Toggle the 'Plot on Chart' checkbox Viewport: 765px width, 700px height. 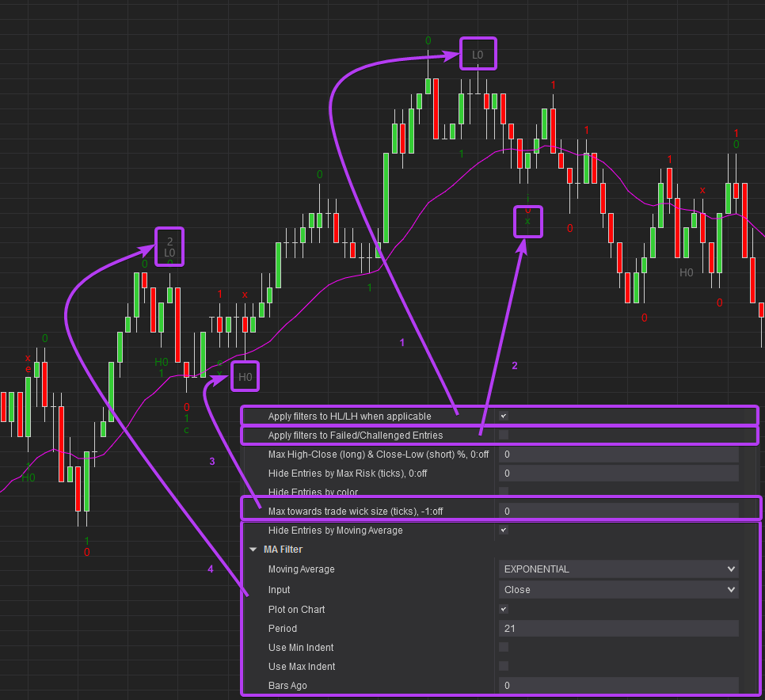pos(504,609)
